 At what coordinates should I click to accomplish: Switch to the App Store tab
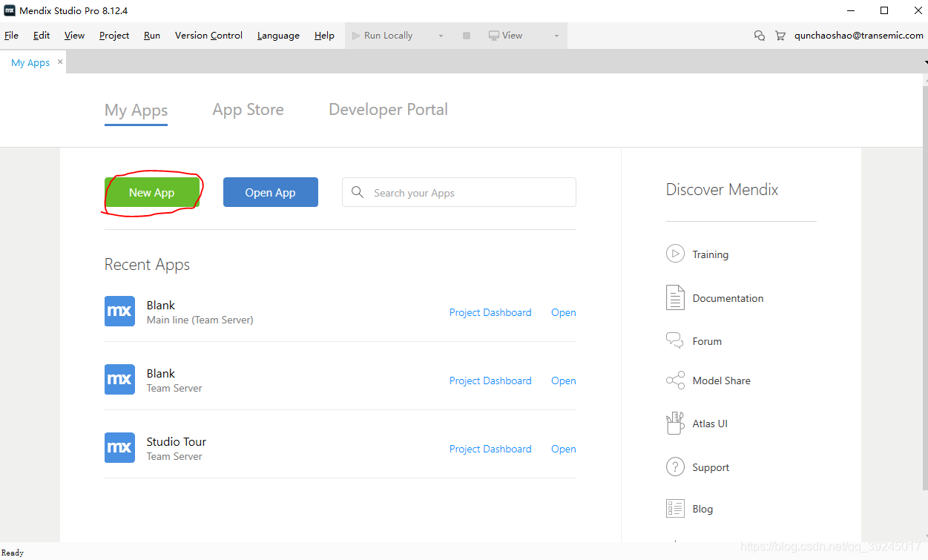(248, 110)
